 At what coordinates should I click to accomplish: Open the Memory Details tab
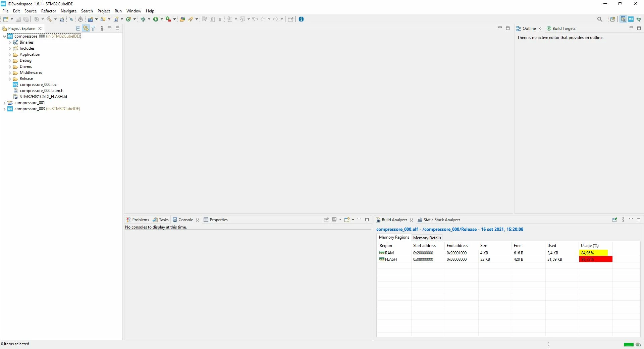pyautogui.click(x=427, y=238)
